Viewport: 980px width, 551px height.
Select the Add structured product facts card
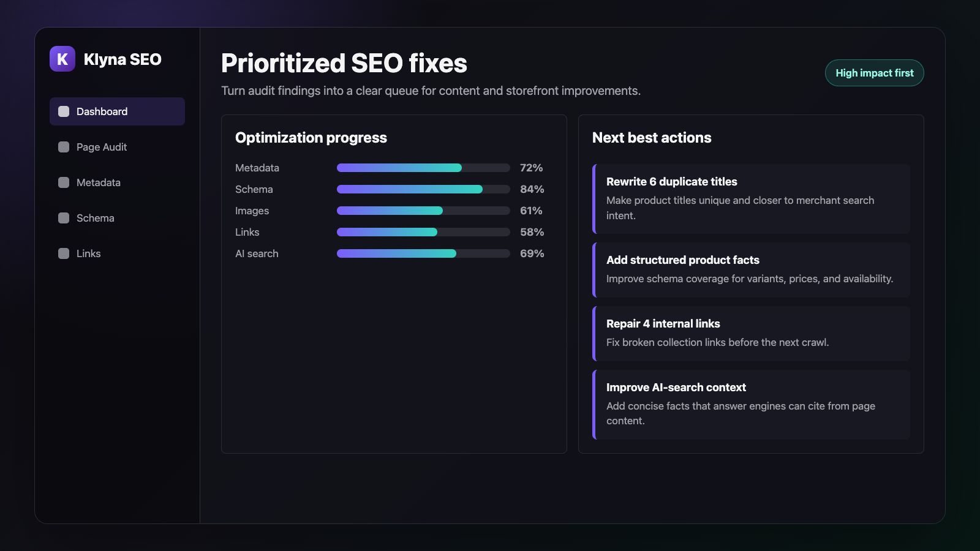pyautogui.click(x=751, y=270)
